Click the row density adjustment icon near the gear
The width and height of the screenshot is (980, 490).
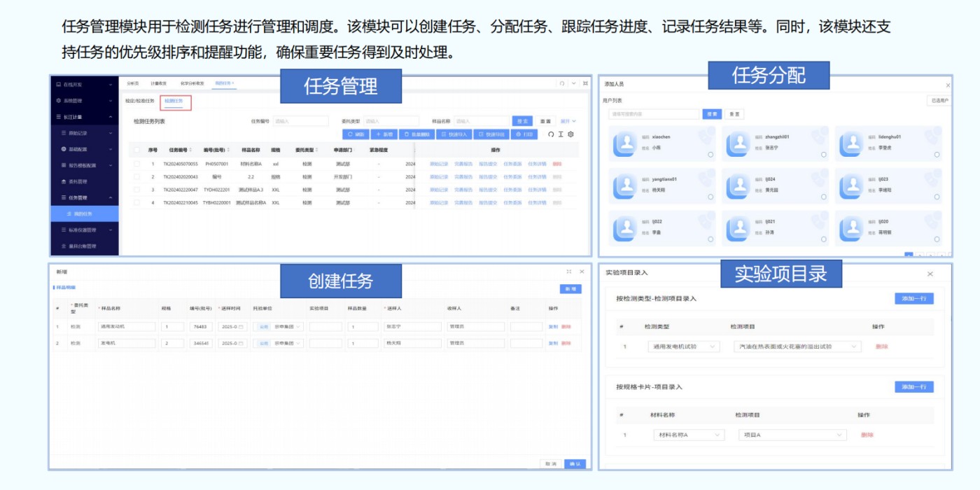pos(561,133)
